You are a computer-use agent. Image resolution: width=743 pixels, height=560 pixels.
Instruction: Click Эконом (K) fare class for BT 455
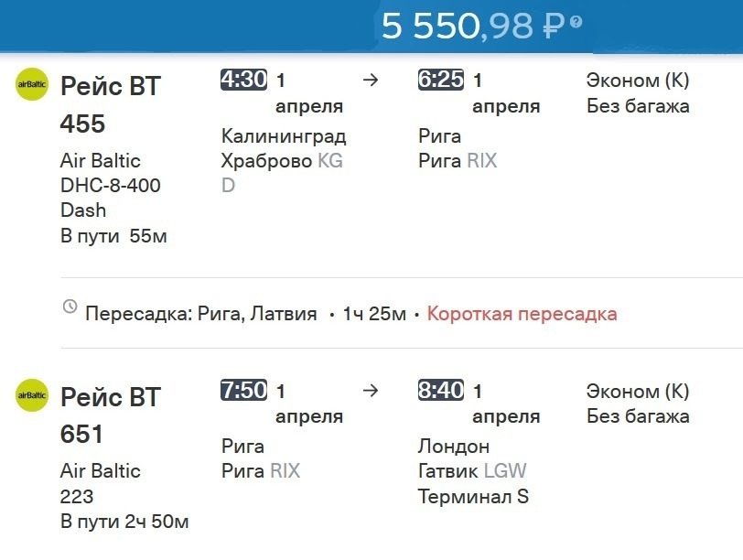coord(637,81)
